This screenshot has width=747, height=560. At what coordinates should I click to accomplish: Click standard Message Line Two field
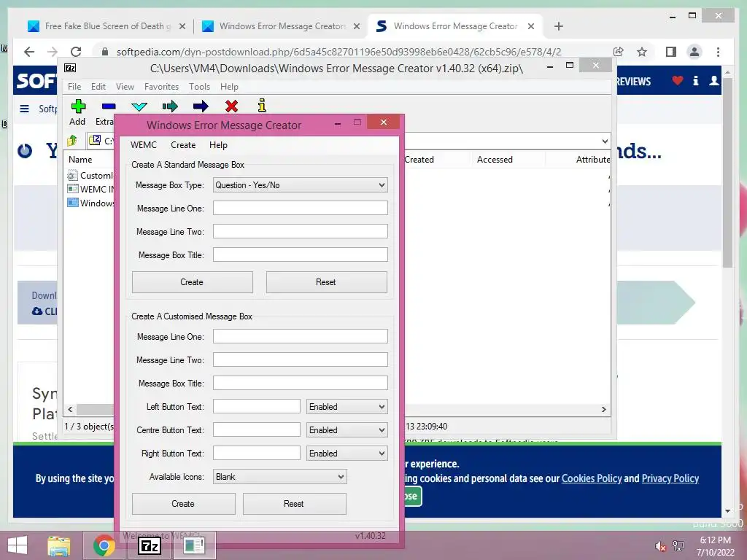pyautogui.click(x=300, y=231)
